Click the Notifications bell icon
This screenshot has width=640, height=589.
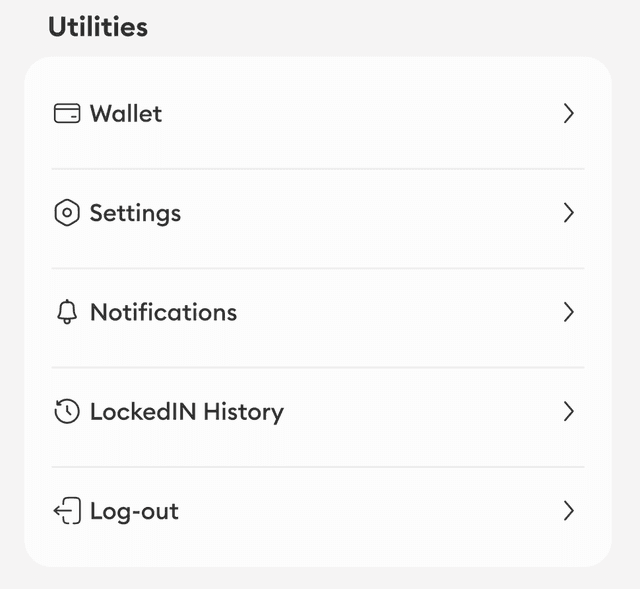click(x=66, y=312)
